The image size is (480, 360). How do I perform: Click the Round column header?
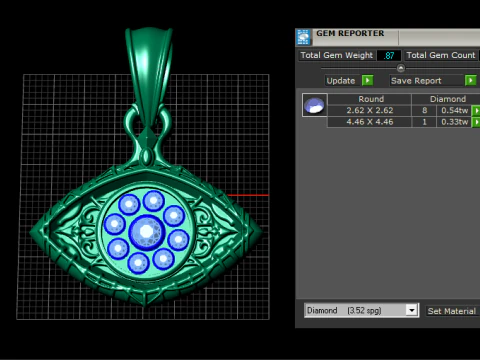tap(371, 99)
